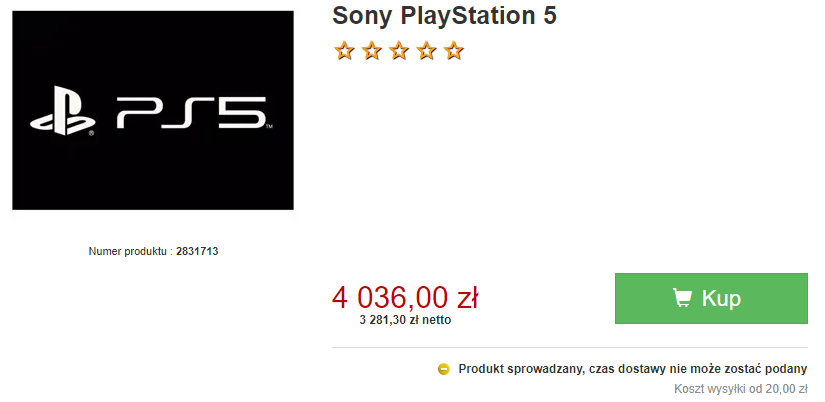The height and width of the screenshot is (402, 825).
Task: Click the PlayStation symbol logo in the image
Action: (x=62, y=110)
